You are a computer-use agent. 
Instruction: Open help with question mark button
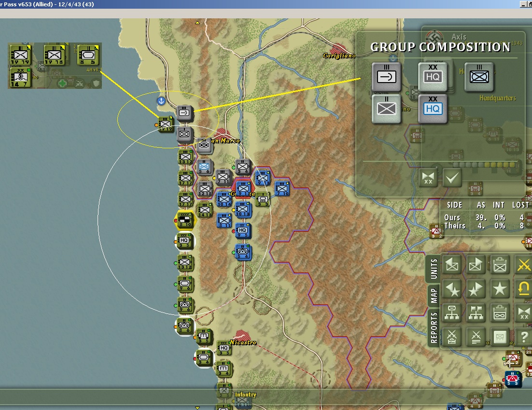(523, 337)
